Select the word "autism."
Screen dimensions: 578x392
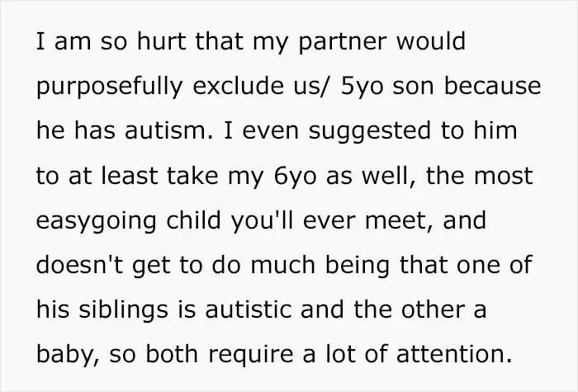(168, 130)
